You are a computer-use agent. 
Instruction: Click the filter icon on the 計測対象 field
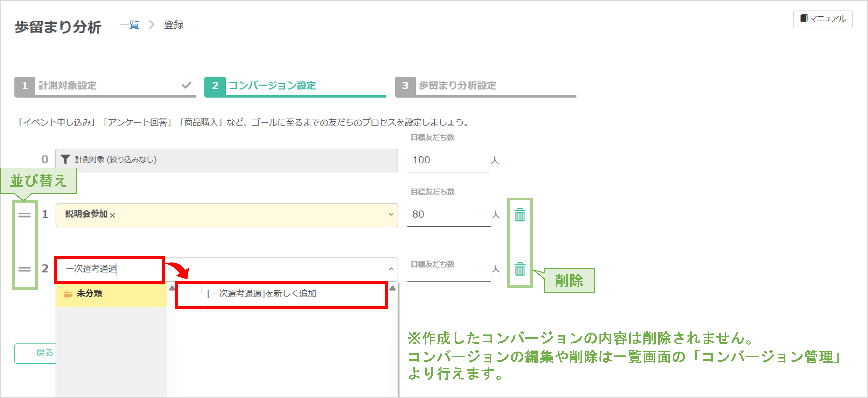point(66,160)
